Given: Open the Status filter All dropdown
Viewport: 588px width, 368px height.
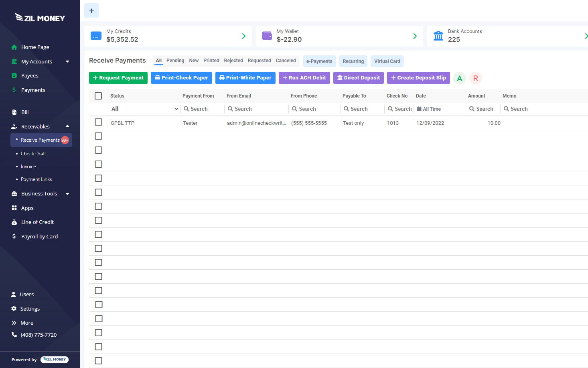Looking at the screenshot, I should [x=144, y=109].
